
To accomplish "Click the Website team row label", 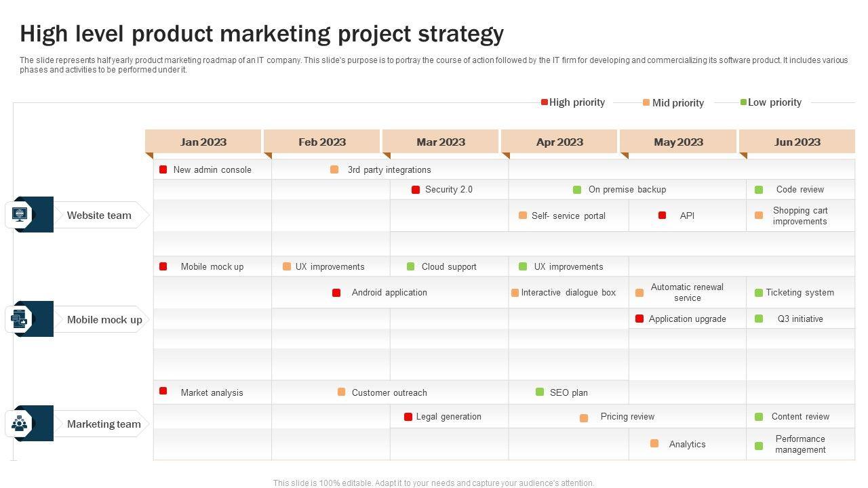I will click(x=99, y=216).
